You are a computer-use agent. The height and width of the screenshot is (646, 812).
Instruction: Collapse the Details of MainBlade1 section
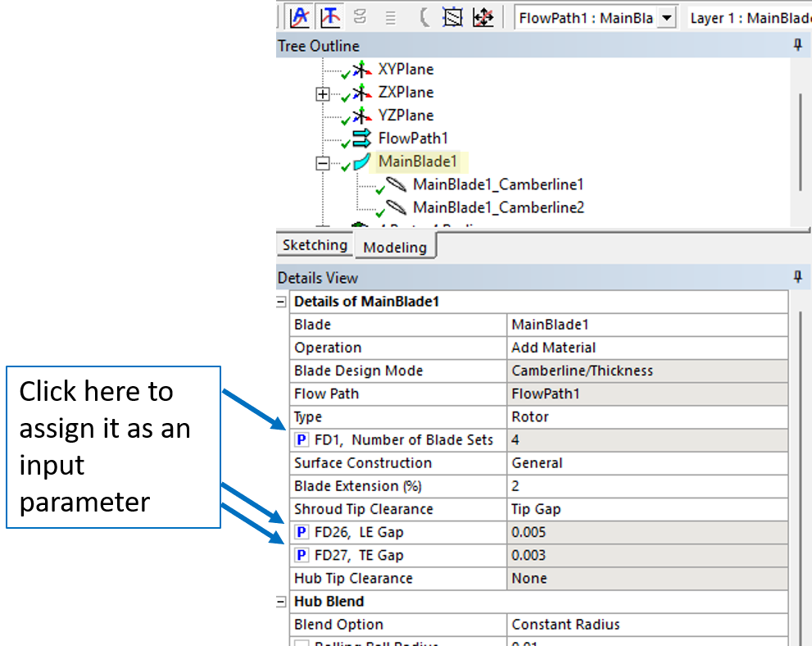click(281, 302)
